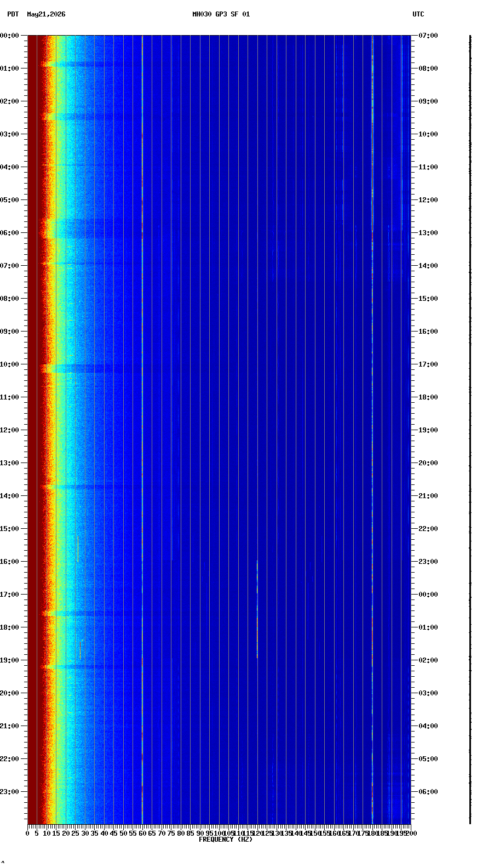Screen dimensions: 494x868
Task: Click the 15:00 UTC time label
Action: click(x=428, y=299)
